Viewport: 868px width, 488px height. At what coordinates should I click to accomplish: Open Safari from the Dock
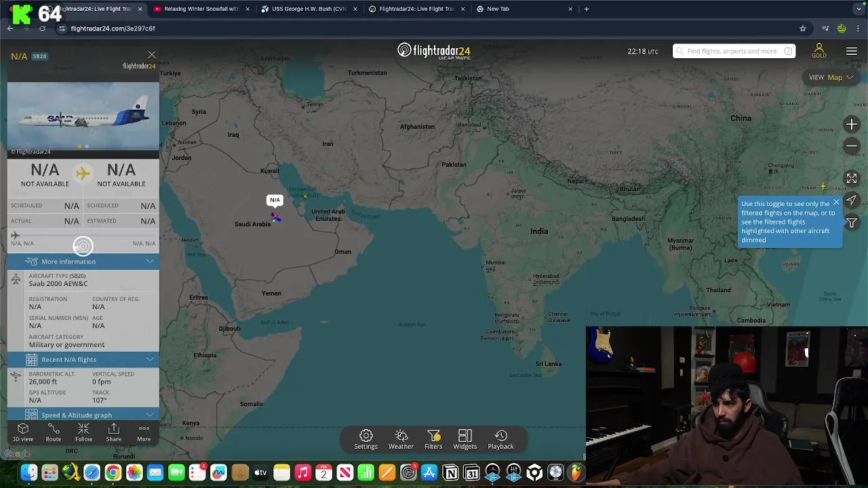coord(92,473)
